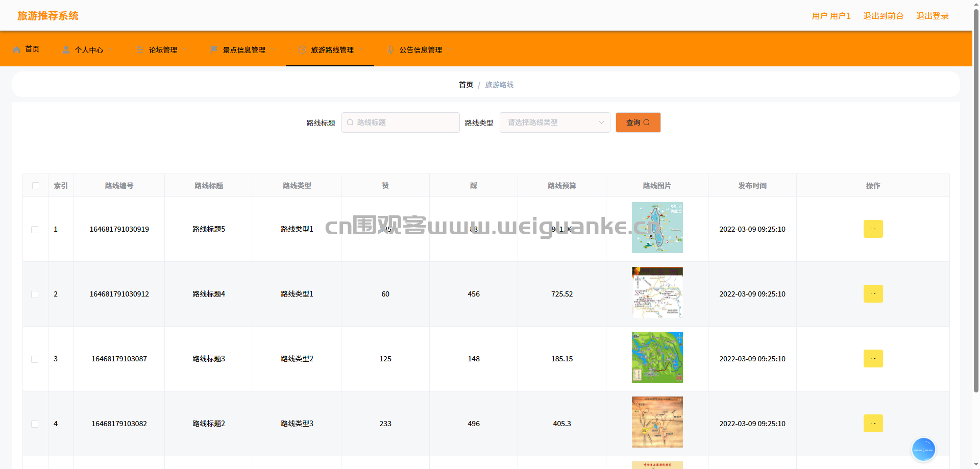Click route number 16468179103082

[x=119, y=424]
